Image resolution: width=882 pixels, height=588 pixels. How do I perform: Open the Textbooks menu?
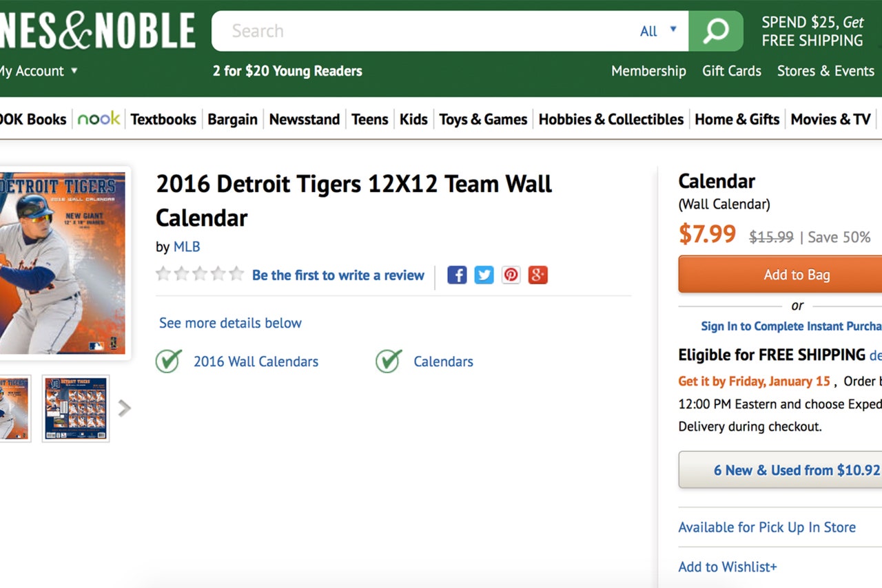163,119
